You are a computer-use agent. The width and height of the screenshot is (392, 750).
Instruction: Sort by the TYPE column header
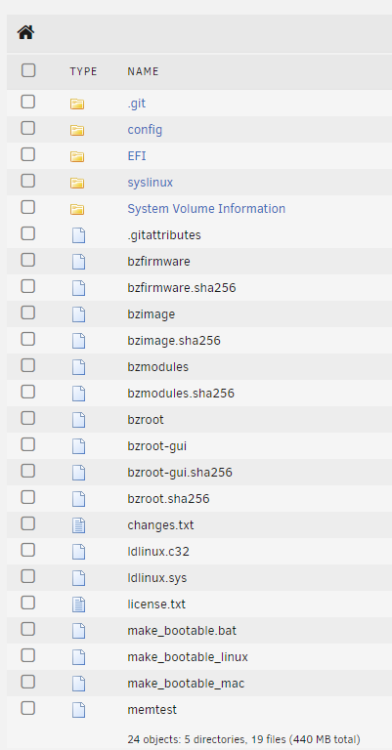(x=83, y=72)
